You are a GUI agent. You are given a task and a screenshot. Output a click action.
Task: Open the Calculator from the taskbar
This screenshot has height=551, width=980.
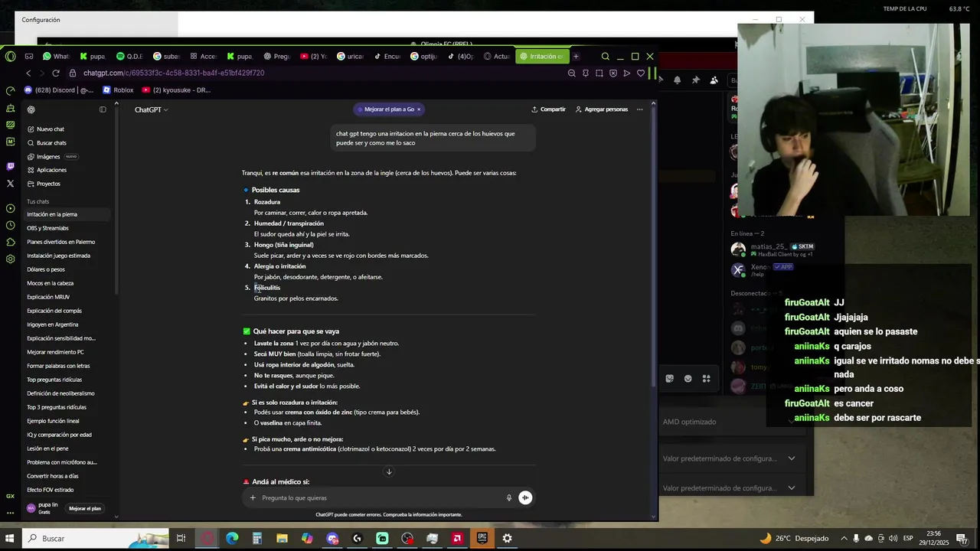click(257, 538)
